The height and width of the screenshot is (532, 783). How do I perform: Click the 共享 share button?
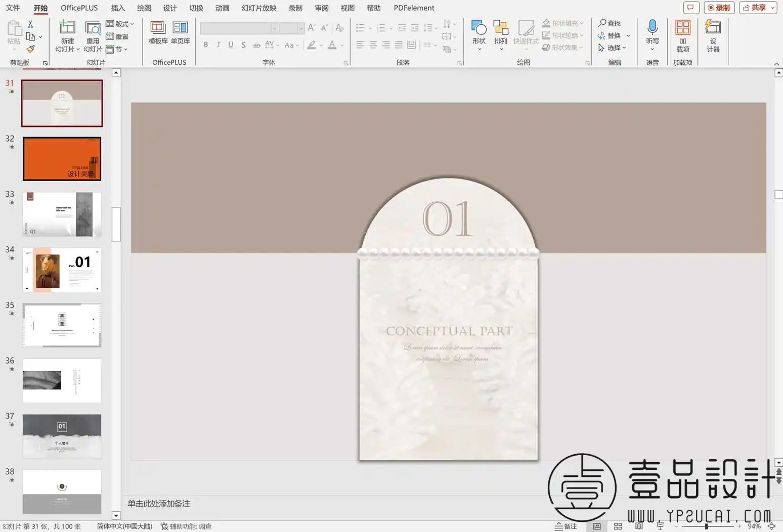[x=758, y=8]
